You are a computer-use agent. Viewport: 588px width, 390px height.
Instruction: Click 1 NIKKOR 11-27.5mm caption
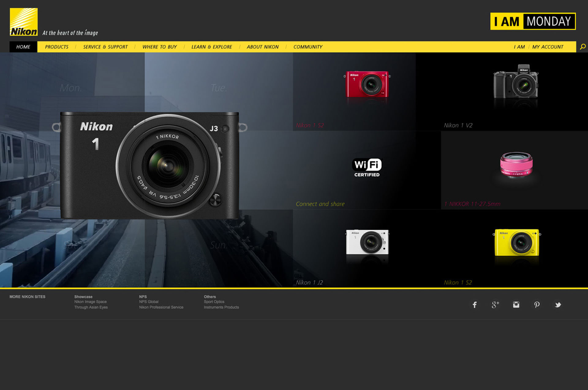472,204
